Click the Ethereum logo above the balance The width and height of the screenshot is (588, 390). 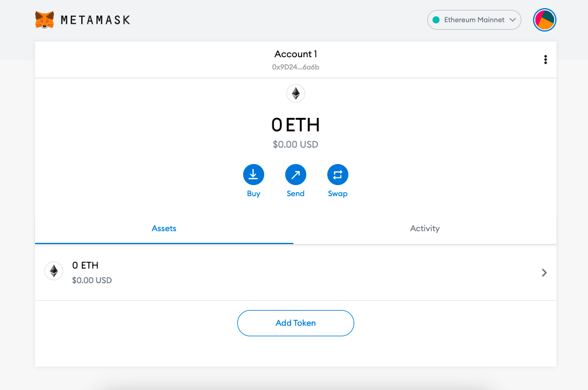(296, 93)
